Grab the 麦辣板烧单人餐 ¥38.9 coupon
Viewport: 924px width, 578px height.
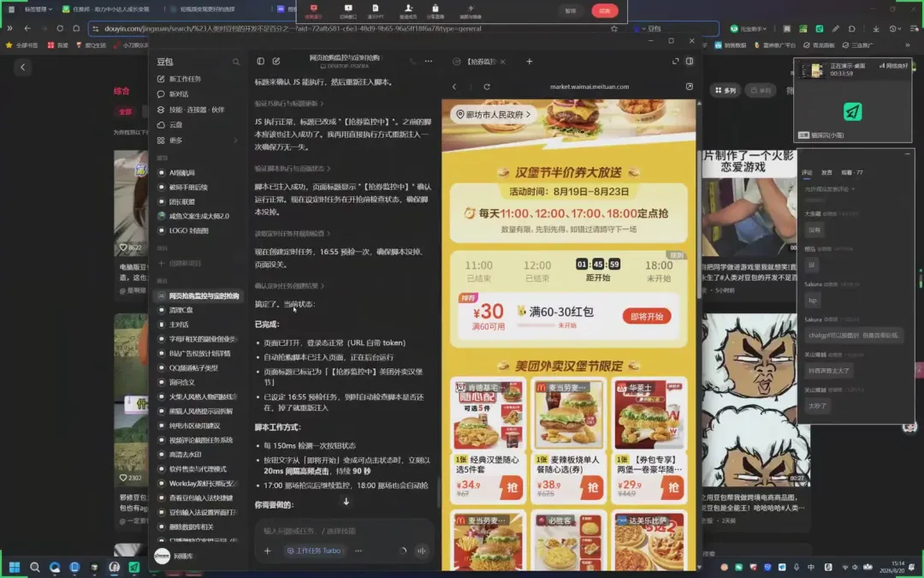coord(592,488)
